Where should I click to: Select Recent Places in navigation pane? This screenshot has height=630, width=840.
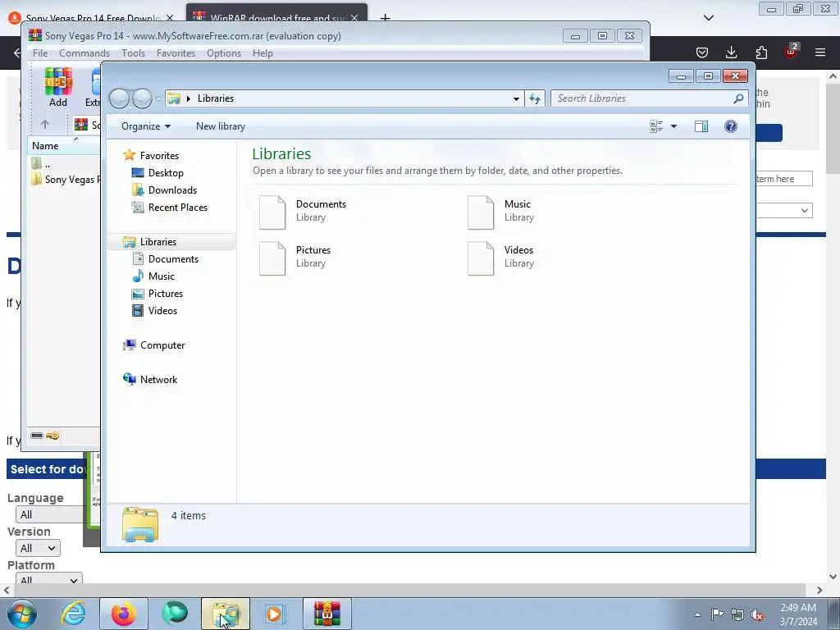177,208
